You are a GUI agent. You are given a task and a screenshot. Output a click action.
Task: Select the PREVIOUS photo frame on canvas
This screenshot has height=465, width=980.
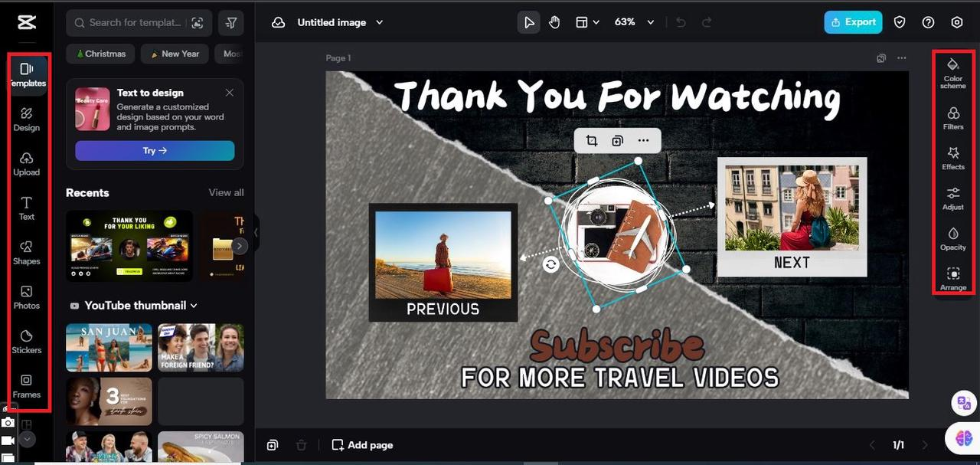[443, 263]
